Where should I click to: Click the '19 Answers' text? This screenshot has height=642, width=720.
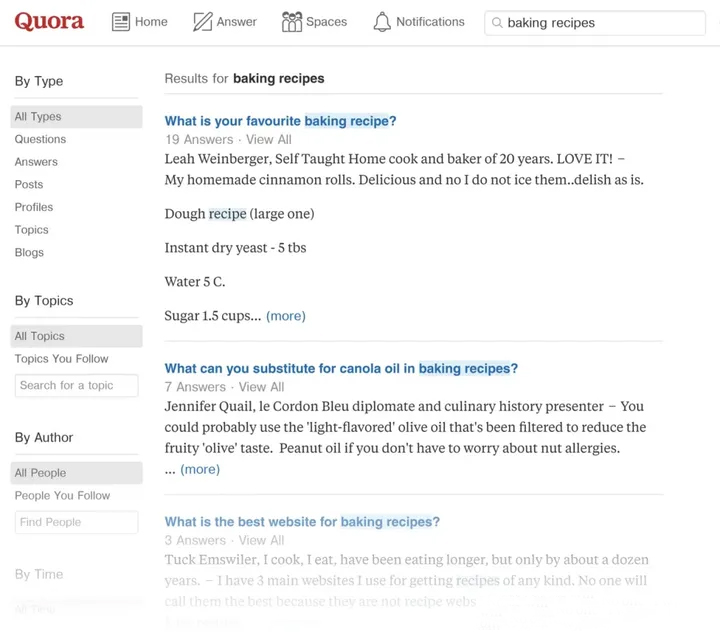tap(199, 140)
